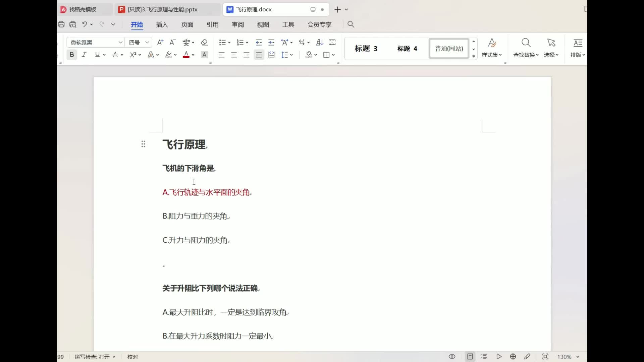Click the print icon in quick access
The width and height of the screenshot is (644, 362).
coord(61,24)
